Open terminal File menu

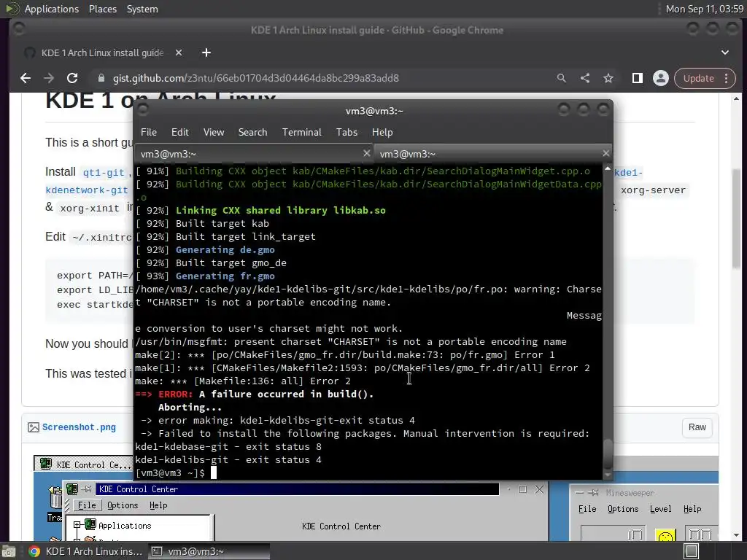click(149, 133)
